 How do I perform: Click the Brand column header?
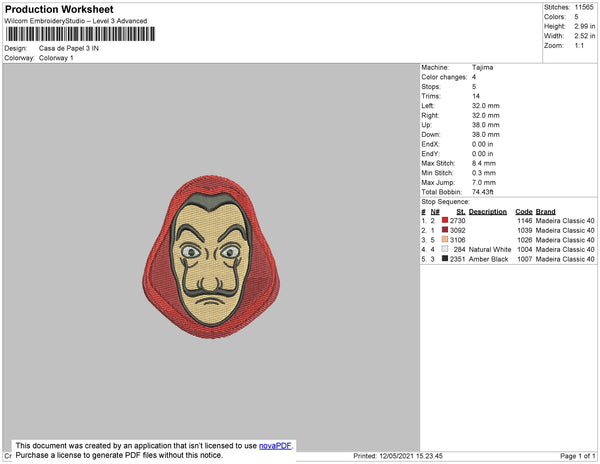point(545,212)
